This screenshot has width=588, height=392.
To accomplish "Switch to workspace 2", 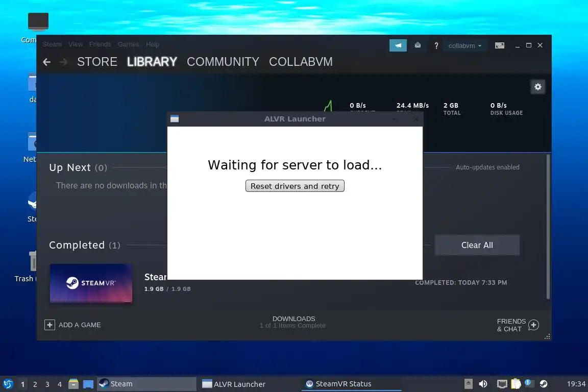I will pyautogui.click(x=35, y=384).
